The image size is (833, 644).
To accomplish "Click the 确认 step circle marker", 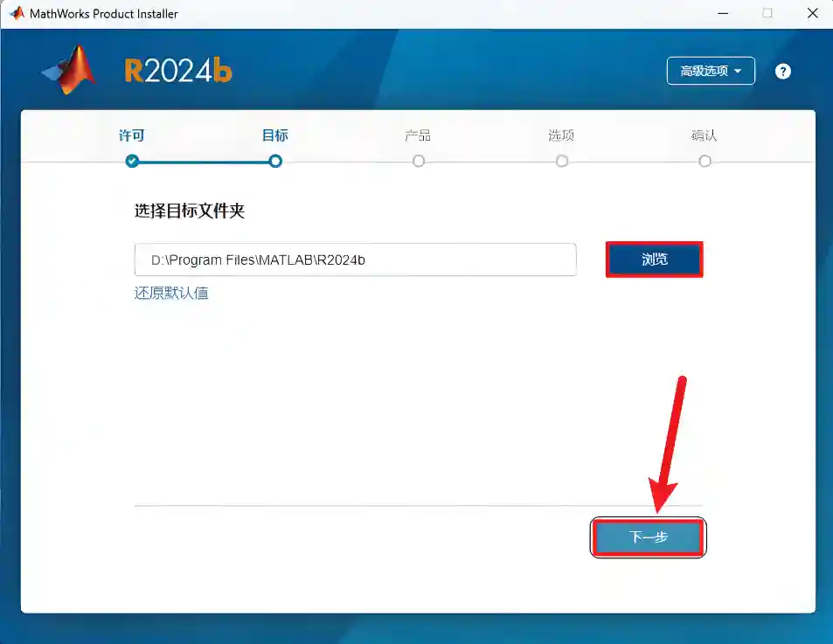I will (x=705, y=161).
